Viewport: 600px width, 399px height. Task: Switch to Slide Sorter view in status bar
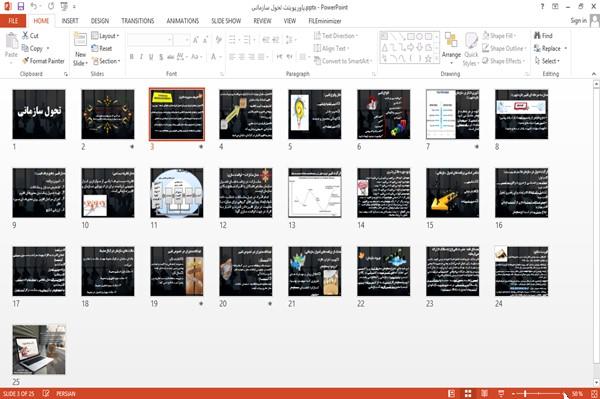point(468,394)
